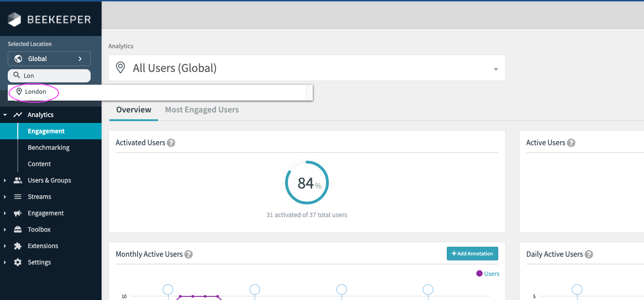Click the search magnifier icon
Image resolution: width=644 pixels, height=300 pixels.
click(16, 75)
